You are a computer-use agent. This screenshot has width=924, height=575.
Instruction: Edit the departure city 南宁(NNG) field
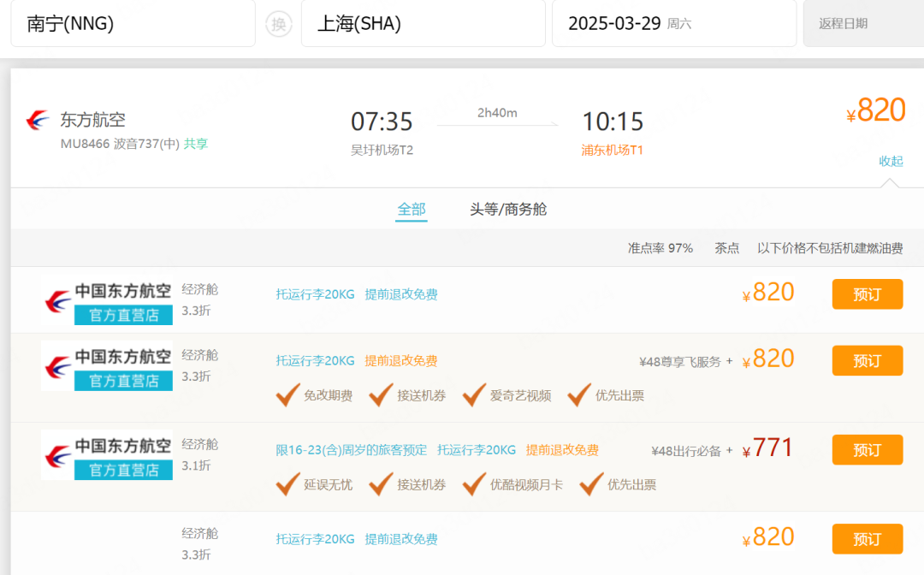pos(133,24)
